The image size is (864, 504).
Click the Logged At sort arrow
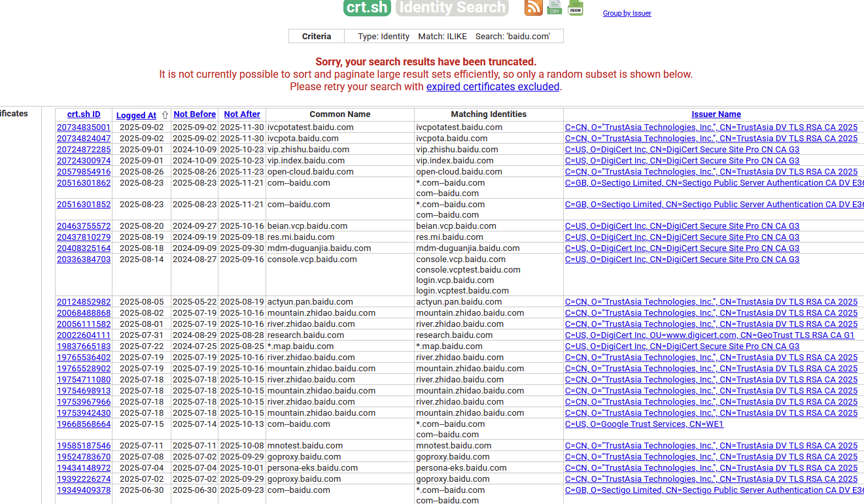(165, 115)
